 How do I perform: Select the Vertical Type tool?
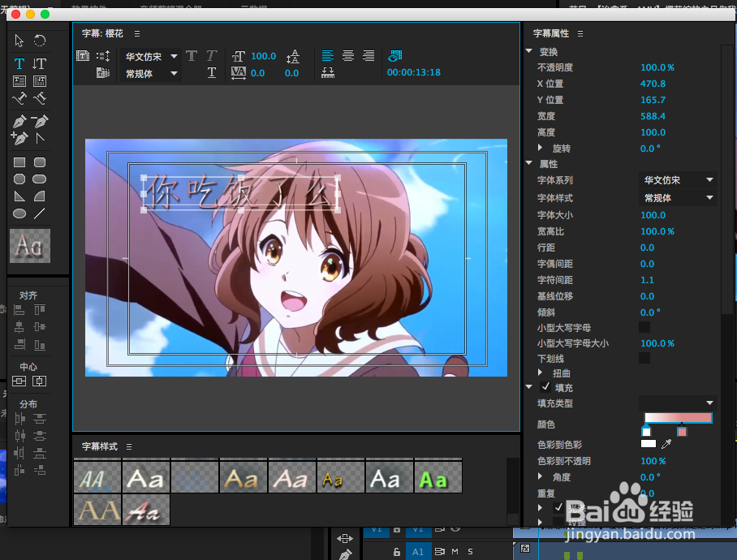pyautogui.click(x=40, y=63)
